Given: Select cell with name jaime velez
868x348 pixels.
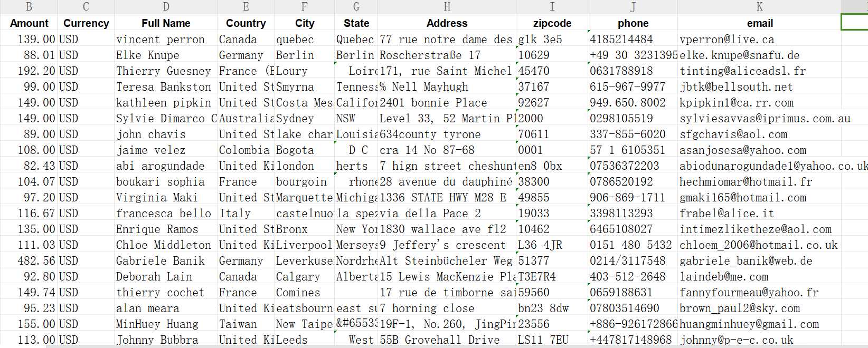Looking at the screenshot, I should 166,150.
